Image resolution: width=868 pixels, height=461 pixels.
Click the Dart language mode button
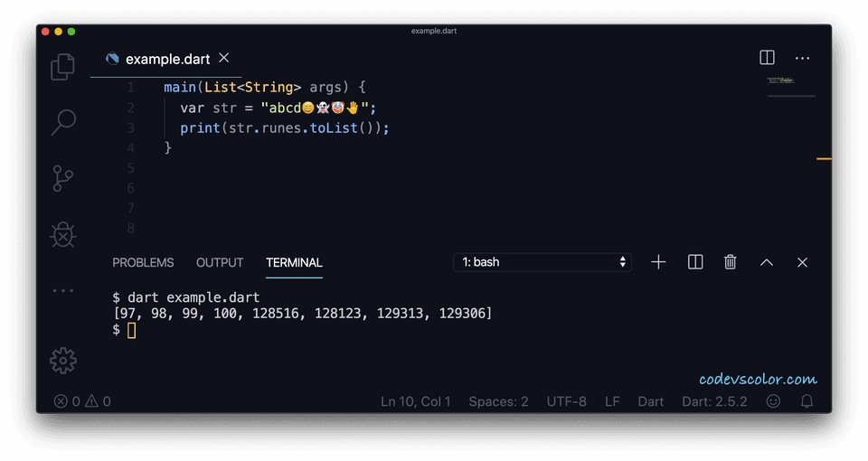click(x=650, y=401)
